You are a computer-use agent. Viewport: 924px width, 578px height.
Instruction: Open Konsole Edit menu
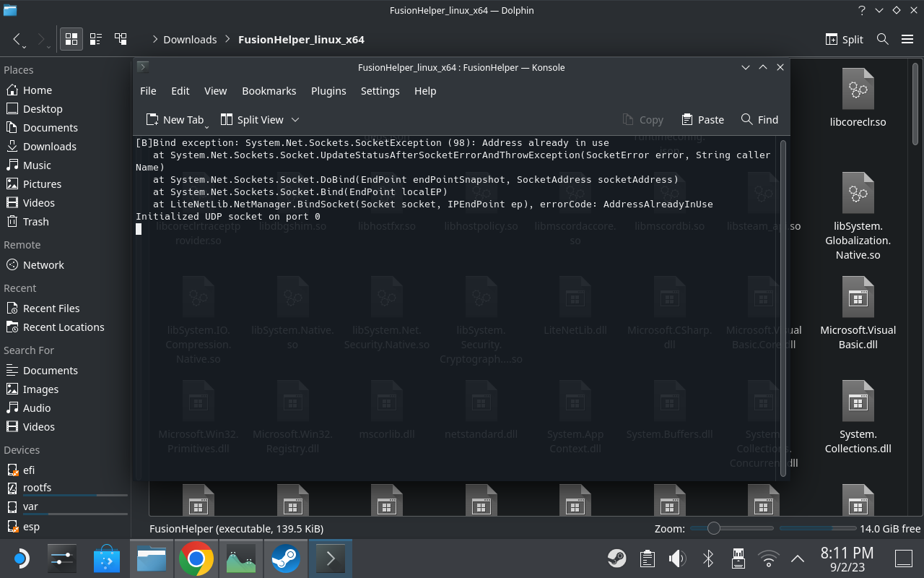[x=180, y=91]
